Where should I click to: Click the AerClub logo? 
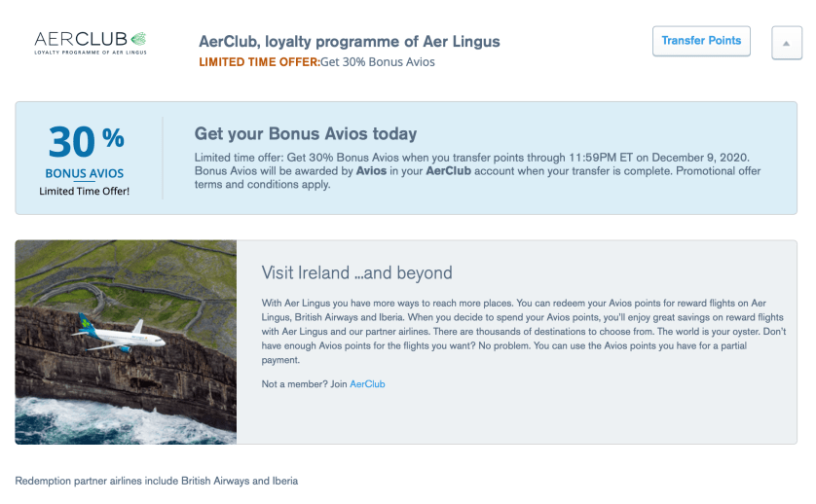tap(90, 42)
